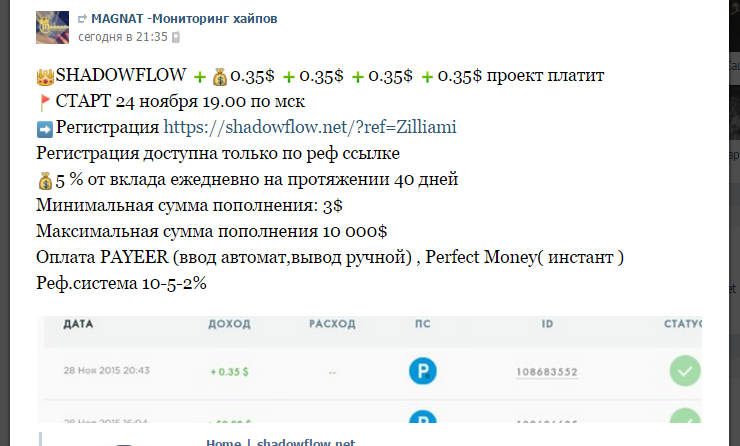Click the blue Payeer P icon in first row
Image resolution: width=740 pixels, height=446 pixels.
click(x=422, y=371)
